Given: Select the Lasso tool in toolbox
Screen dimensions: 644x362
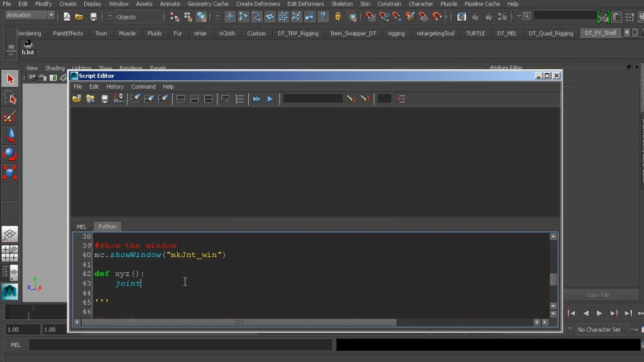Looking at the screenshot, I should pyautogui.click(x=10, y=98).
